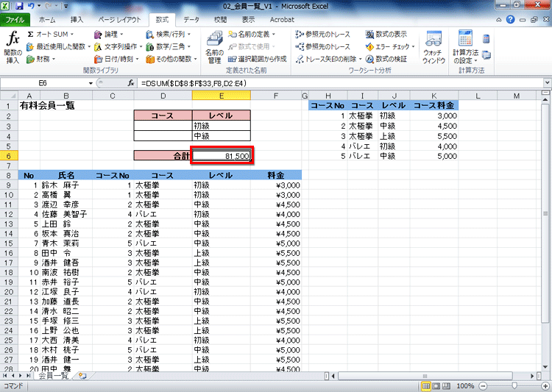The image size is (552, 392).
Task: Expand the Name Box dropdown
Action: [x=91, y=83]
